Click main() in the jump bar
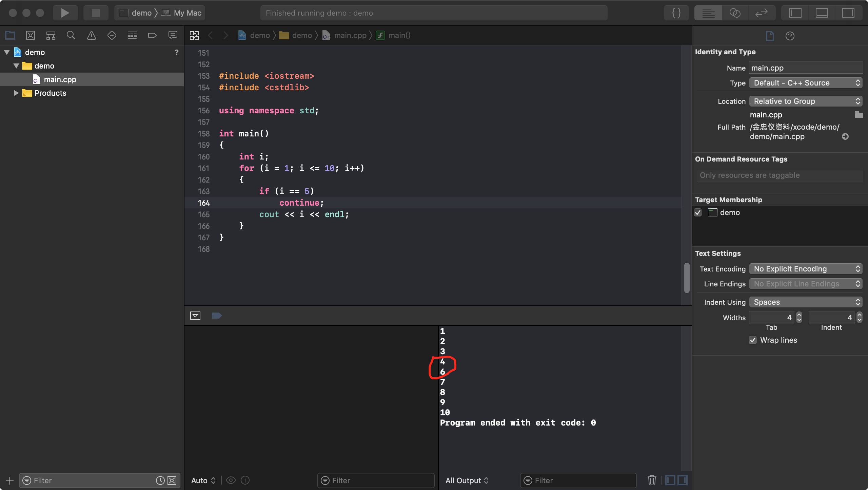868x490 pixels. (x=399, y=35)
